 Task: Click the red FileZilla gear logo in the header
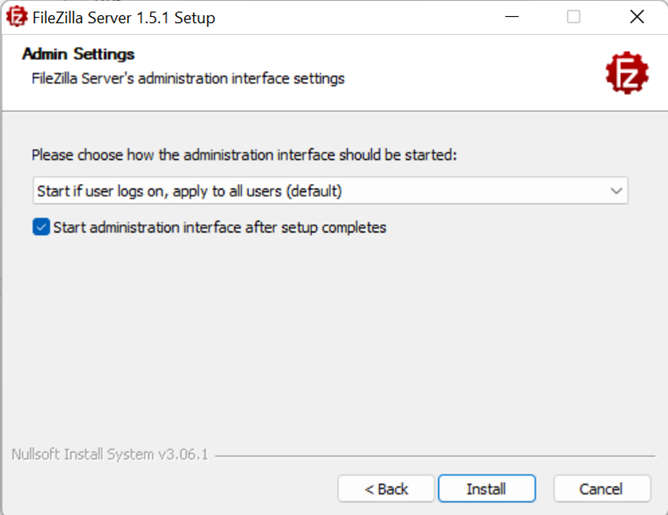(627, 73)
